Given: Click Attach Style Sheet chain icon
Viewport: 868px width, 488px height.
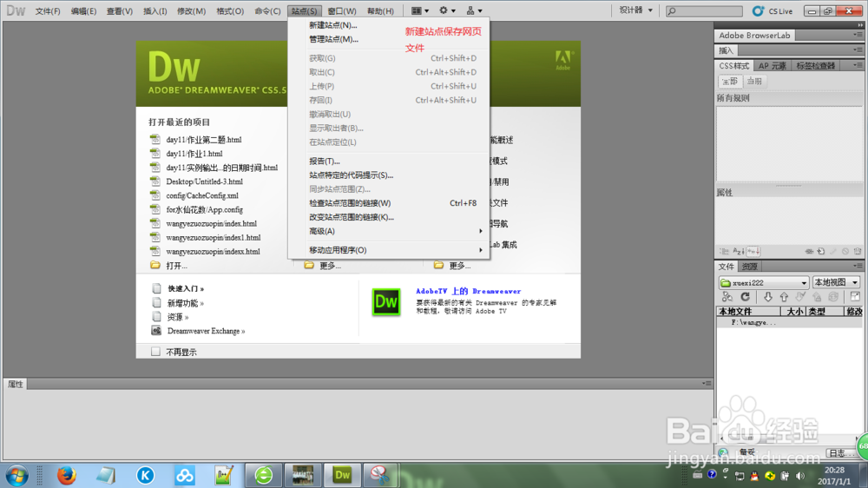Looking at the screenshot, I should [809, 252].
